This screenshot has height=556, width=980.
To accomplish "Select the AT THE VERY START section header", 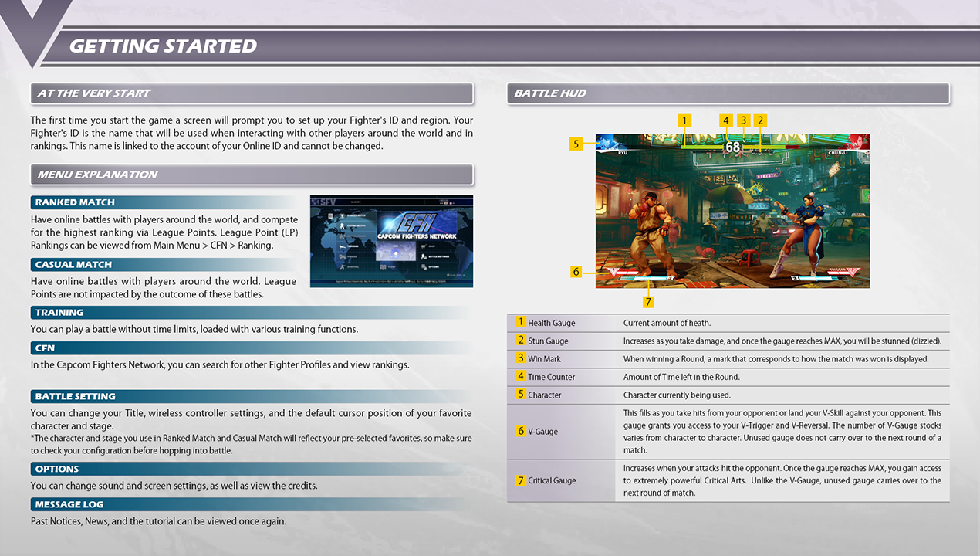I will [252, 93].
